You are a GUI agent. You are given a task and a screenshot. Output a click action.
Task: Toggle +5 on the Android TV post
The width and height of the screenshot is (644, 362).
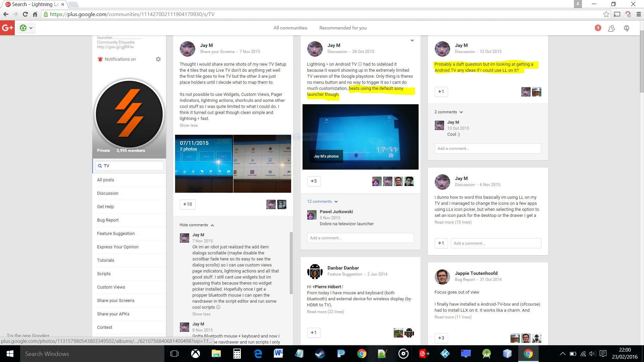314,181
